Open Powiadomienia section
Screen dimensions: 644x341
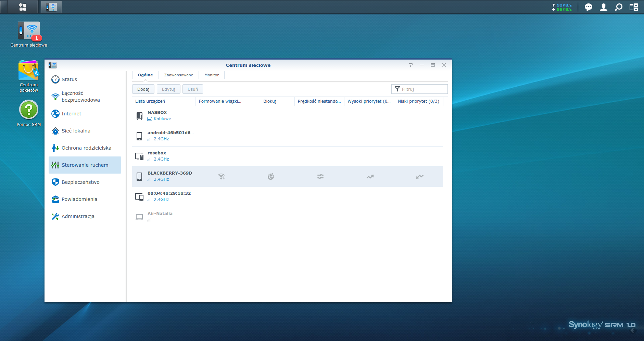85,199
